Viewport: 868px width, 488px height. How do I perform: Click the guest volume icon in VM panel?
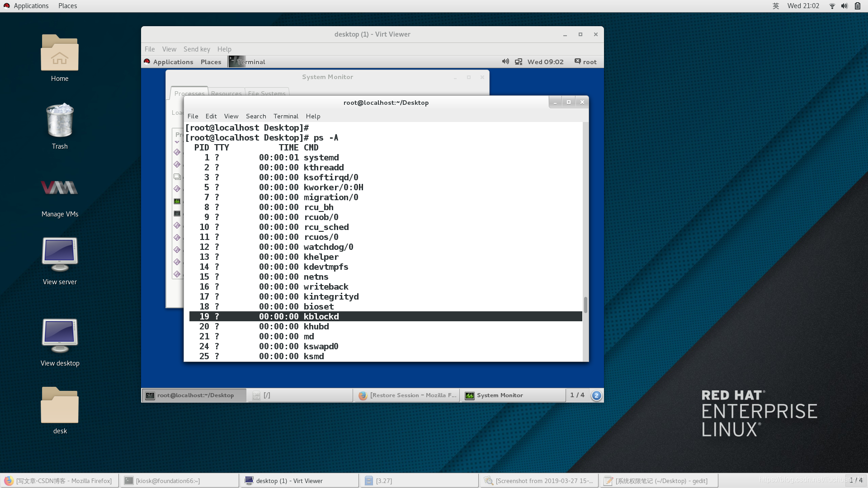505,61
